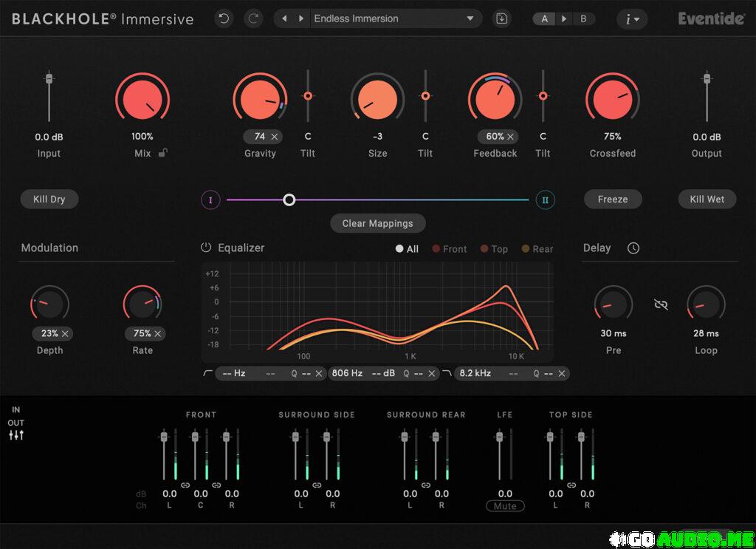756x549 pixels.
Task: Click the Feedback knob
Action: 495,99
